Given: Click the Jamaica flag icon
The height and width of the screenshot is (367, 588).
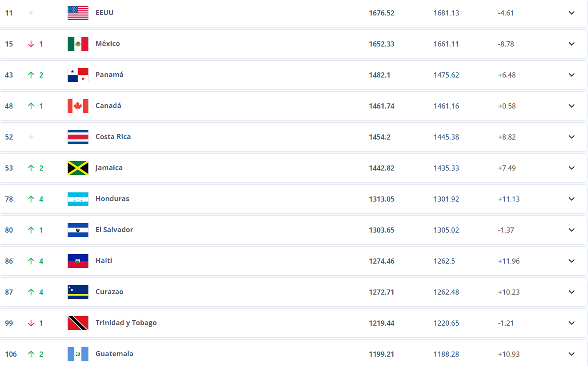Looking at the screenshot, I should point(78,168).
